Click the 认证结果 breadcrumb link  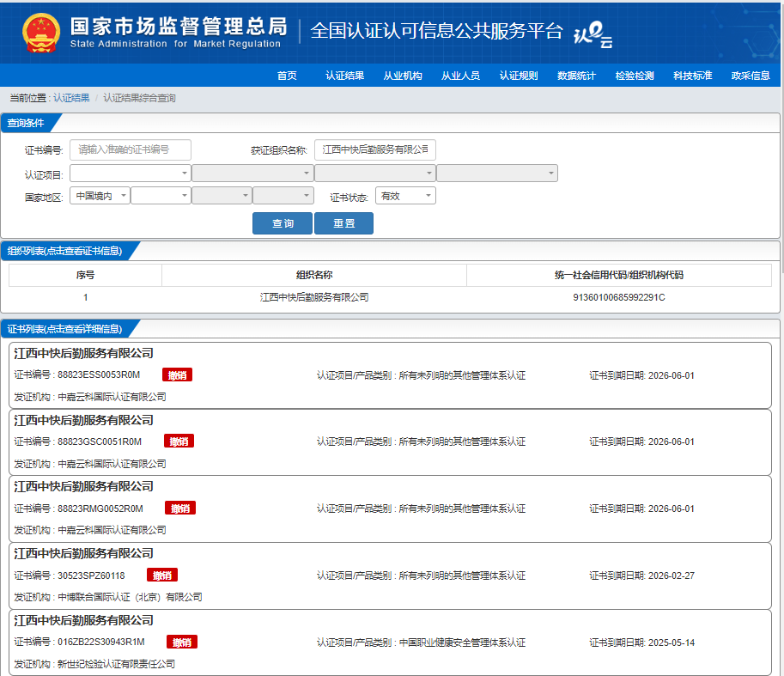pos(71,98)
